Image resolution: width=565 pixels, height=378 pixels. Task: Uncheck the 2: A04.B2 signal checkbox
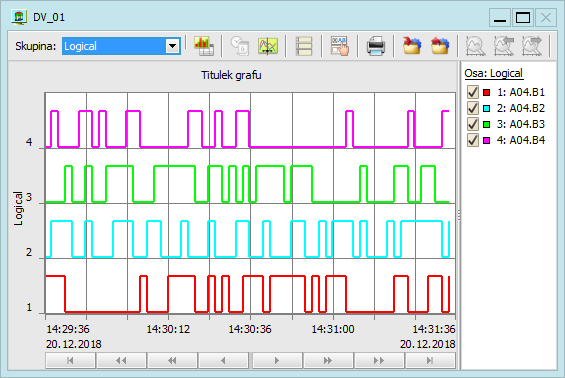pos(472,108)
